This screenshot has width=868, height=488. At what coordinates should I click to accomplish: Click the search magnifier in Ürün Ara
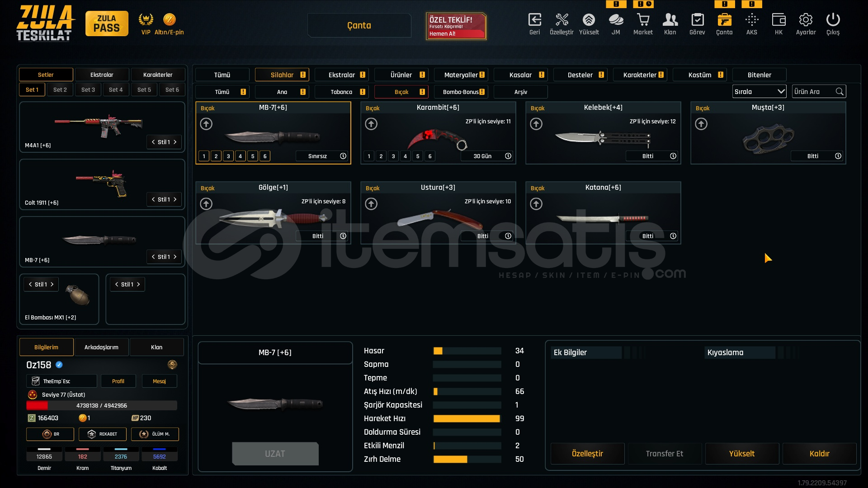tap(840, 92)
